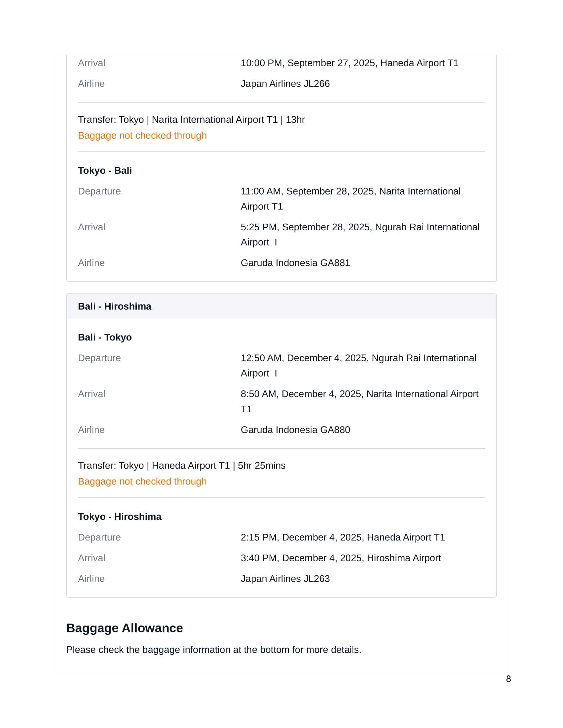Image resolution: width=563 pixels, height=728 pixels.
Task: Click the baggage warning under the Haneda transfer
Action: [142, 481]
